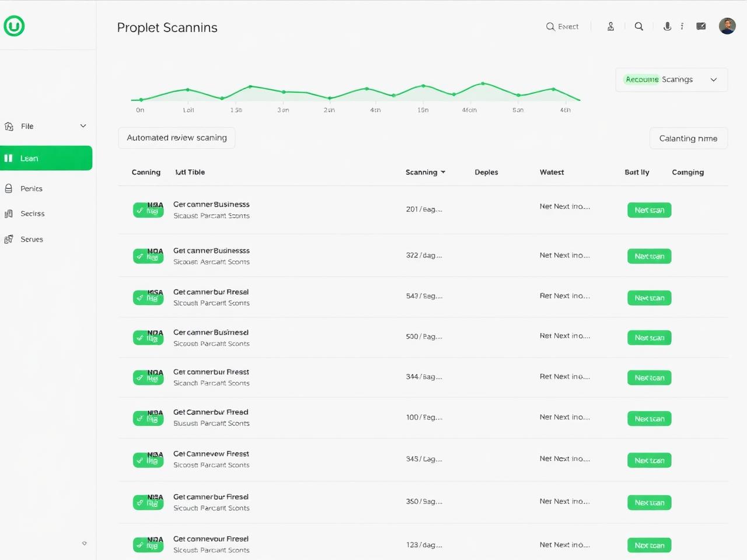Click the 500 / Pag... scanning value
This screenshot has width=747, height=560.
[424, 337]
